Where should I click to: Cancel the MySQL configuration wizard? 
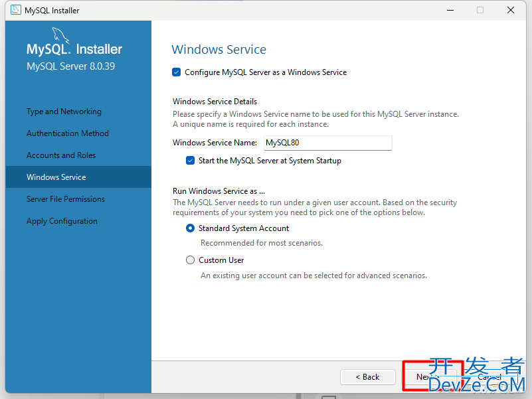pyautogui.click(x=489, y=377)
